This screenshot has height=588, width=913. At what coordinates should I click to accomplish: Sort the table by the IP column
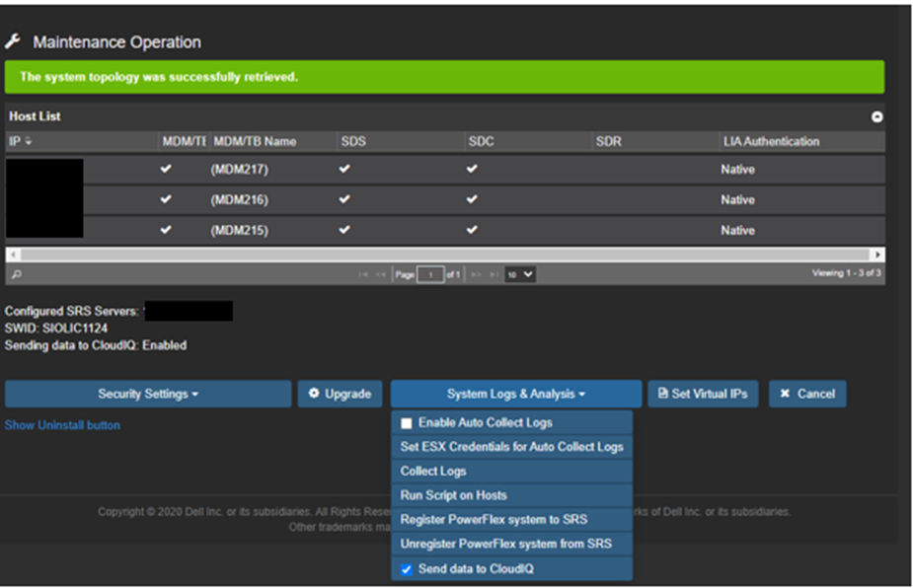[20, 141]
